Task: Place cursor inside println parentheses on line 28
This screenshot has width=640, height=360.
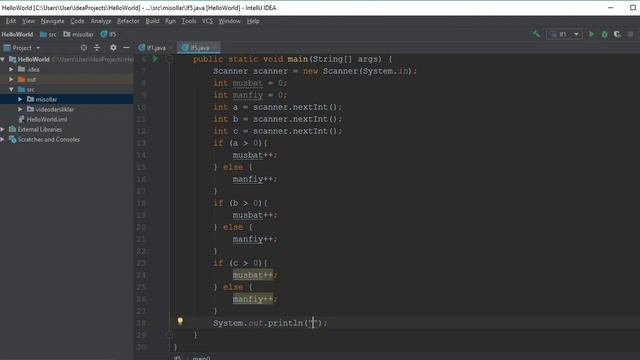Action: [x=313, y=323]
